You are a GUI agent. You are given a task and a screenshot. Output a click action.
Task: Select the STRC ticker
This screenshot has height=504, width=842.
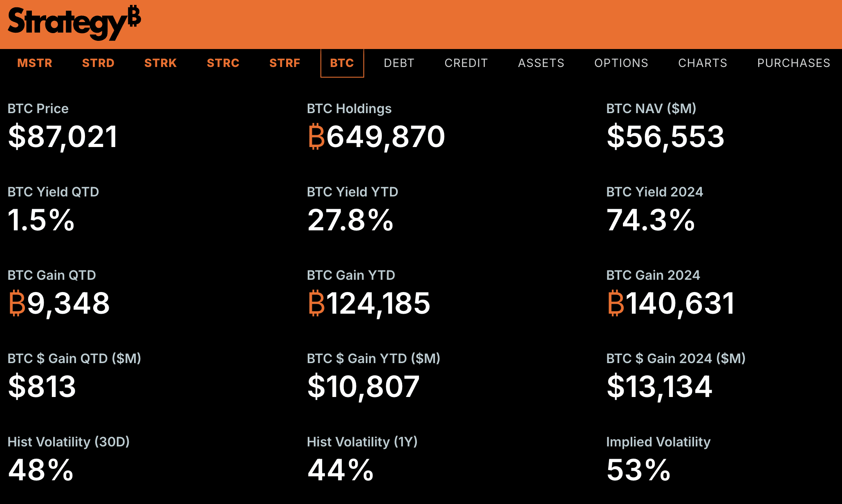(223, 63)
